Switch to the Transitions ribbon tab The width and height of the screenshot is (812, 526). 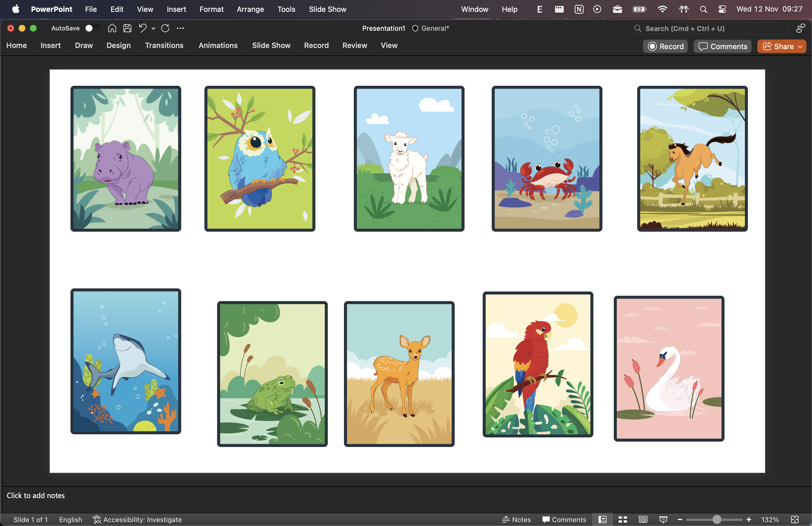click(164, 45)
